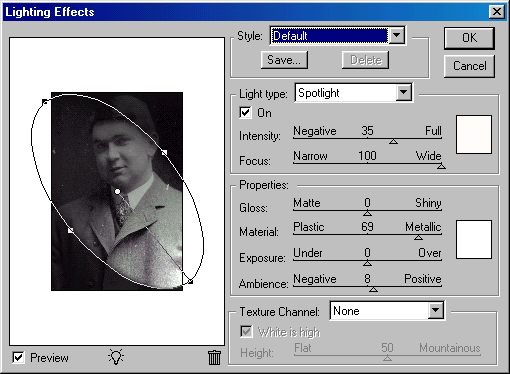Click the Intensity slider thumb
Screen dimensions: 510x374
click(393, 142)
